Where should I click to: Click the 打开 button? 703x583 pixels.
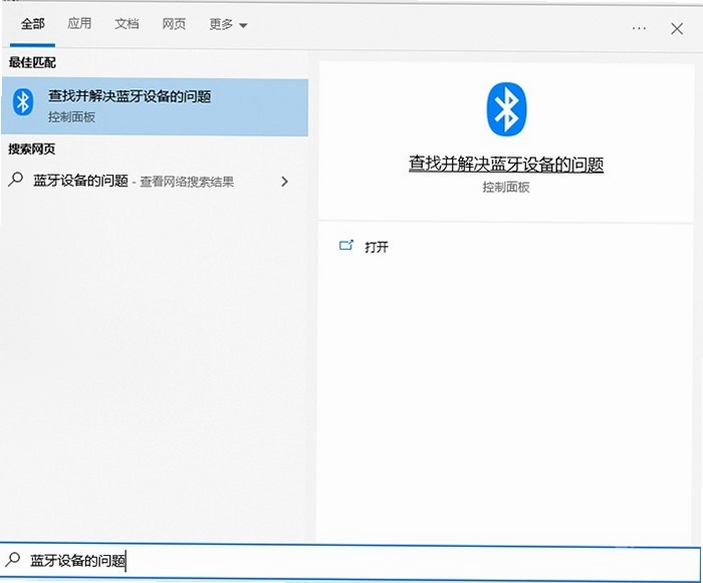coord(376,247)
